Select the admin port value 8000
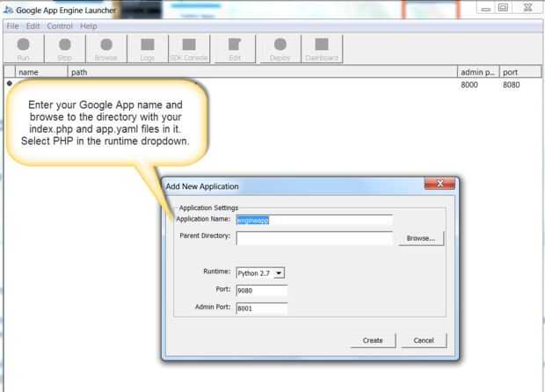The image size is (545, 392). pyautogui.click(x=469, y=84)
